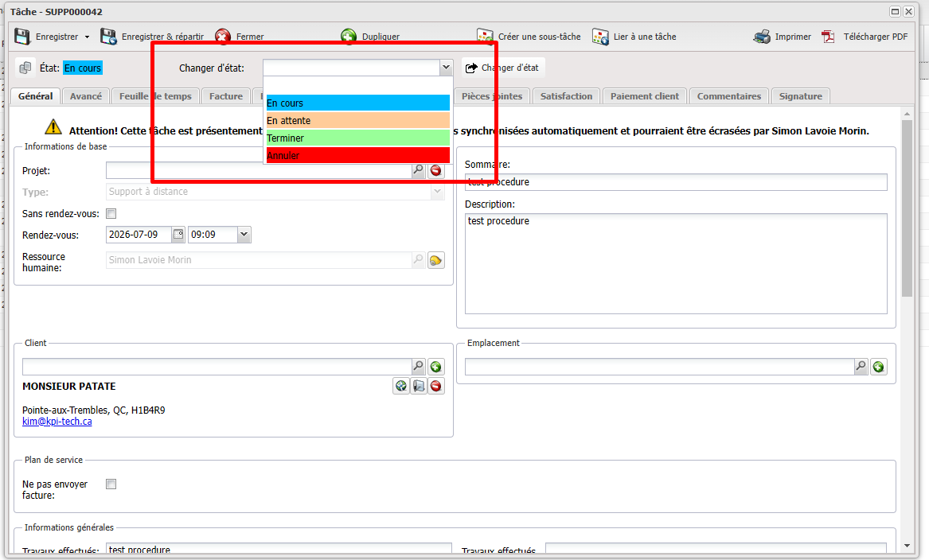Screen dimensions: 929x560
Task: Click the Télécharger PDF icon
Action: (828, 36)
